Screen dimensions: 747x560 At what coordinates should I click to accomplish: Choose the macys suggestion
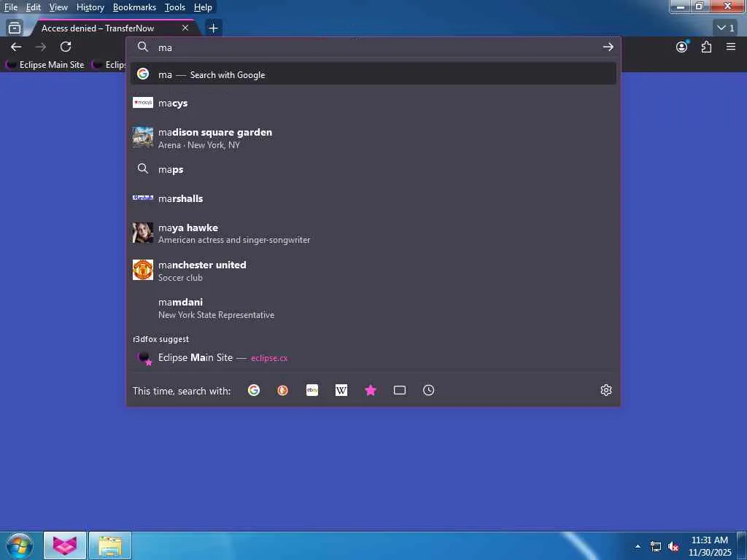(x=373, y=103)
